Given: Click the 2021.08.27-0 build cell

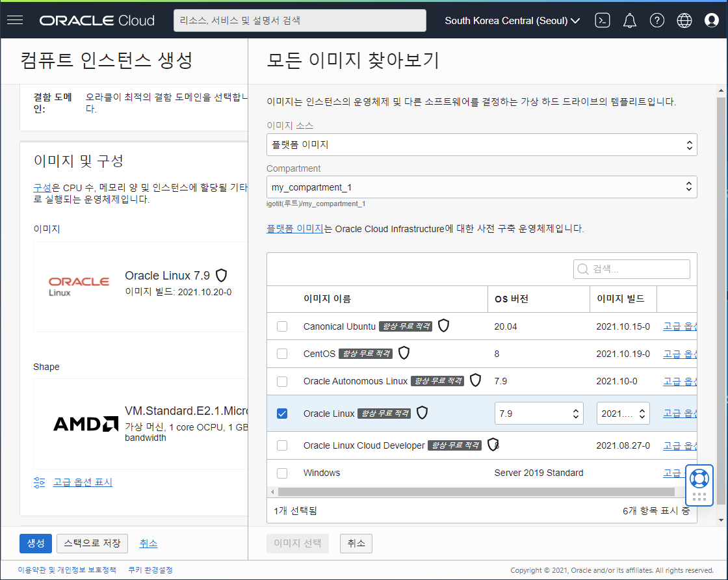Looking at the screenshot, I should pyautogui.click(x=623, y=445).
